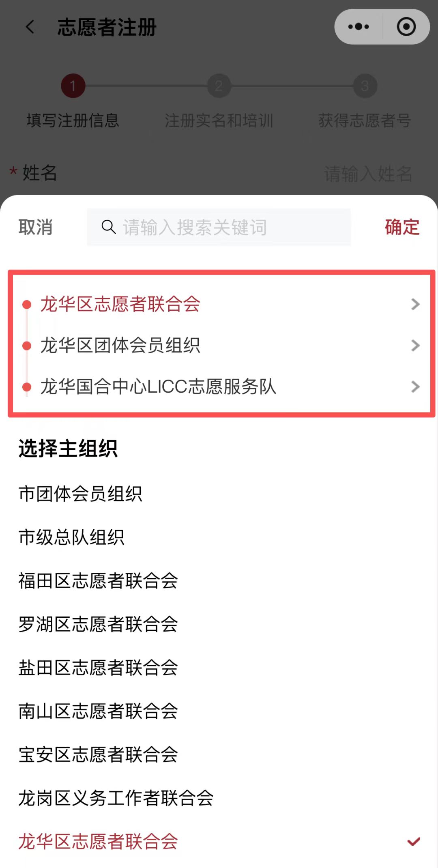Viewport: 438px width, 868px height.
Task: Tap the 取消 cancel button
Action: pyautogui.click(x=36, y=227)
